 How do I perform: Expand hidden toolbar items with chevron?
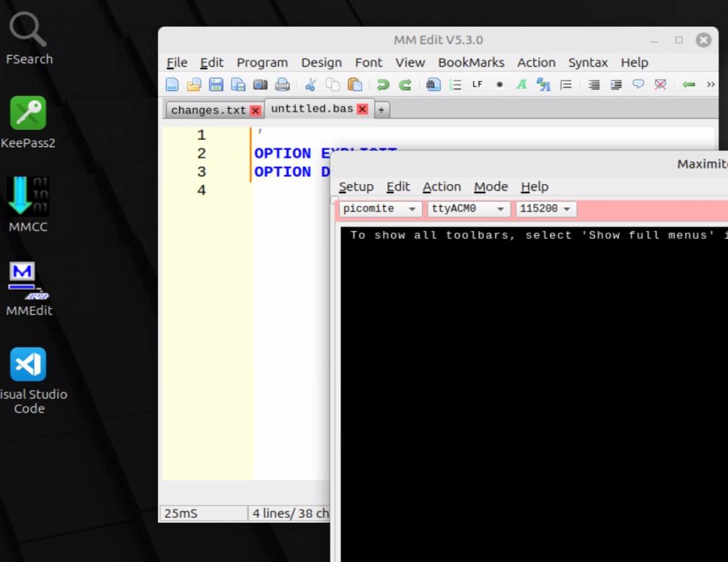point(710,85)
